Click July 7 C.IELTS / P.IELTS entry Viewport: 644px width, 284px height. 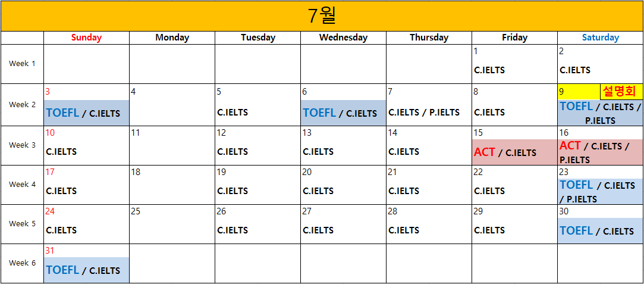[x=424, y=113]
